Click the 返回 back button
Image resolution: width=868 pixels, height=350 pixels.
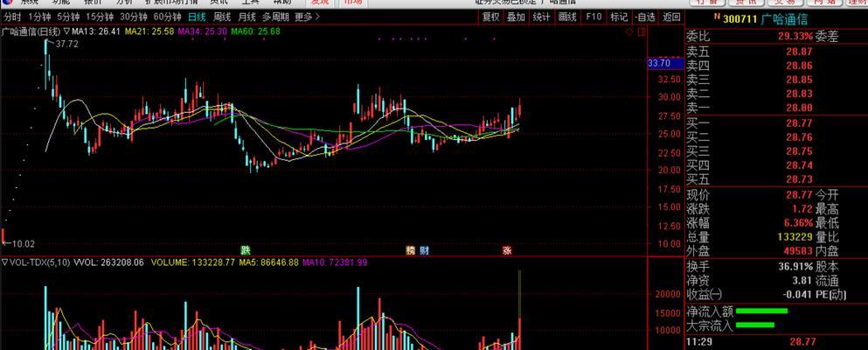671,17
